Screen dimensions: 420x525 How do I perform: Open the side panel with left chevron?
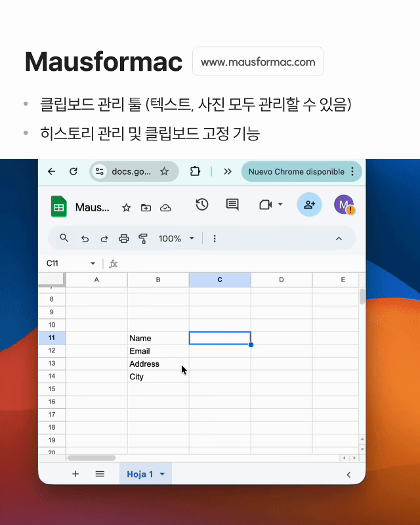(348, 474)
